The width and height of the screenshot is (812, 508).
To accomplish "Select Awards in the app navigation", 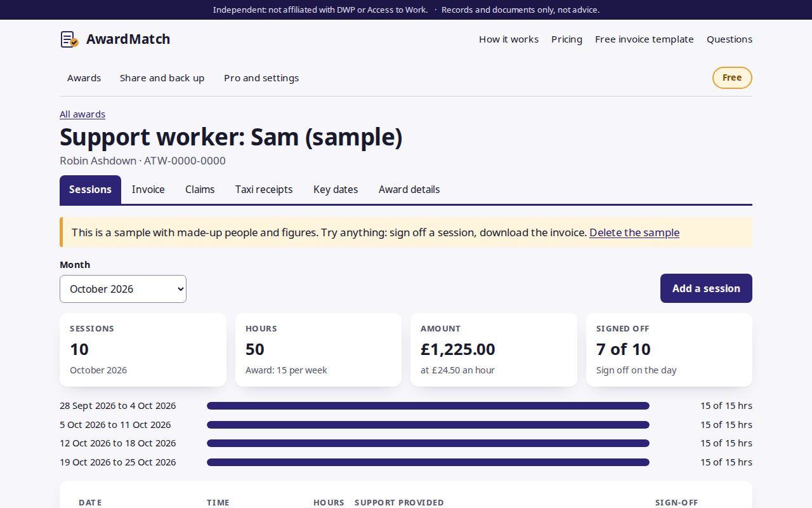I will pyautogui.click(x=84, y=78).
